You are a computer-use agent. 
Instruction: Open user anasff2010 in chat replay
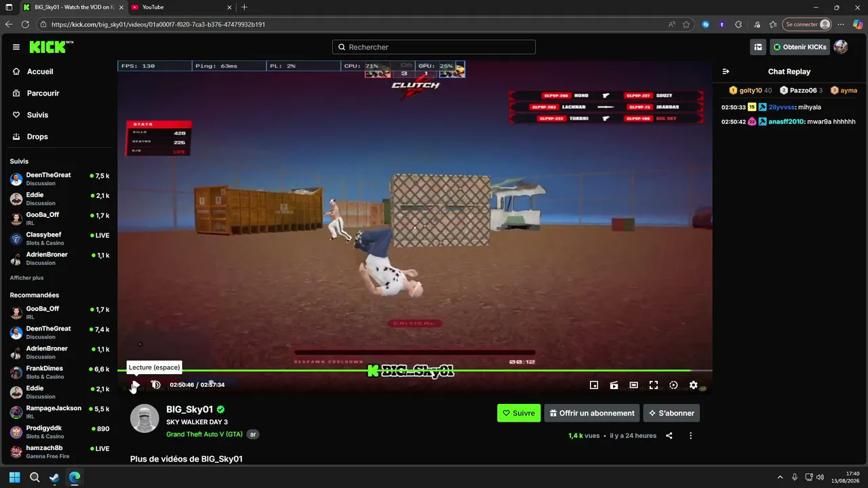[x=786, y=122]
